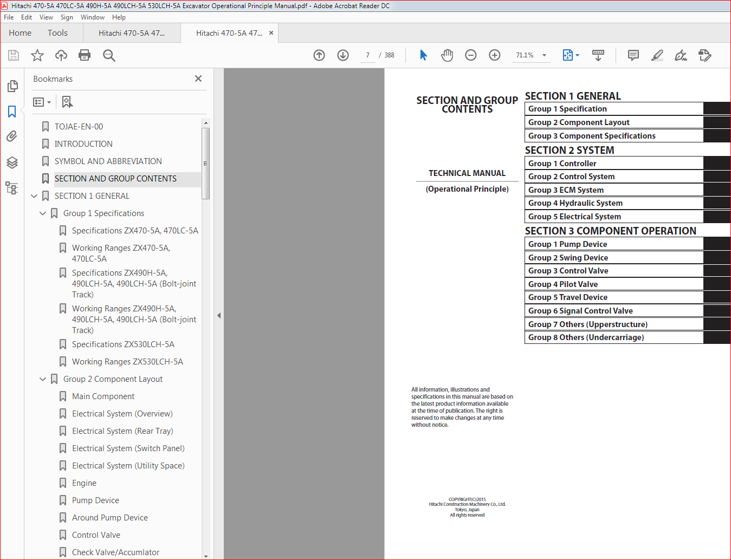This screenshot has width=731, height=560.
Task: Add a sticky note comment
Action: [633, 55]
